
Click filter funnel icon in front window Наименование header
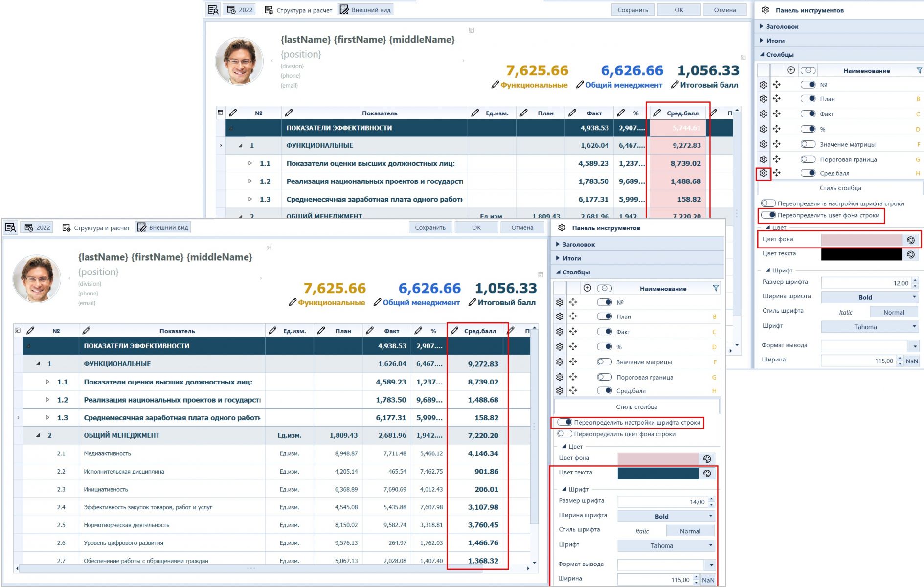(716, 288)
